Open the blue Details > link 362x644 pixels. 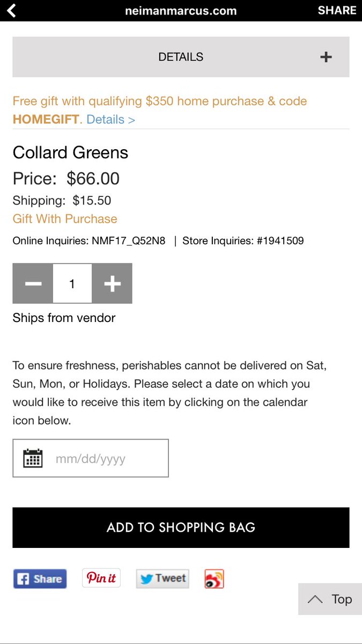tap(111, 119)
